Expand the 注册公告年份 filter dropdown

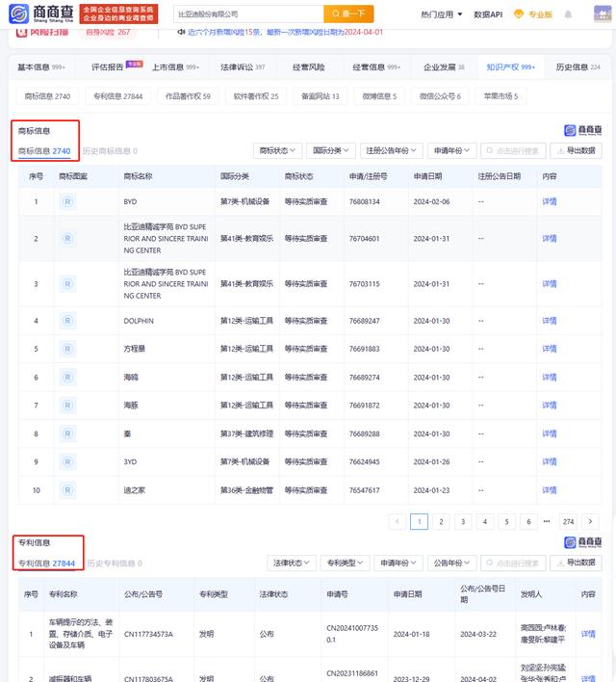(391, 150)
